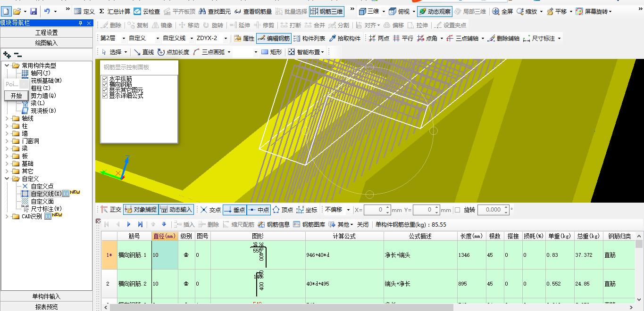The height and width of the screenshot is (311, 644).
Task: Click 查找图元 find element
Action: pos(215,11)
